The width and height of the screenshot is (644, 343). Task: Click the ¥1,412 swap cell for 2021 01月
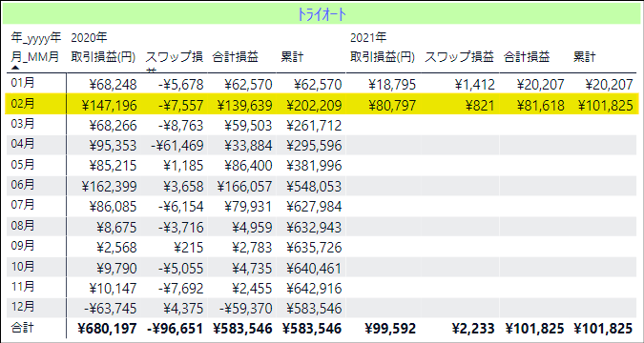coord(475,85)
